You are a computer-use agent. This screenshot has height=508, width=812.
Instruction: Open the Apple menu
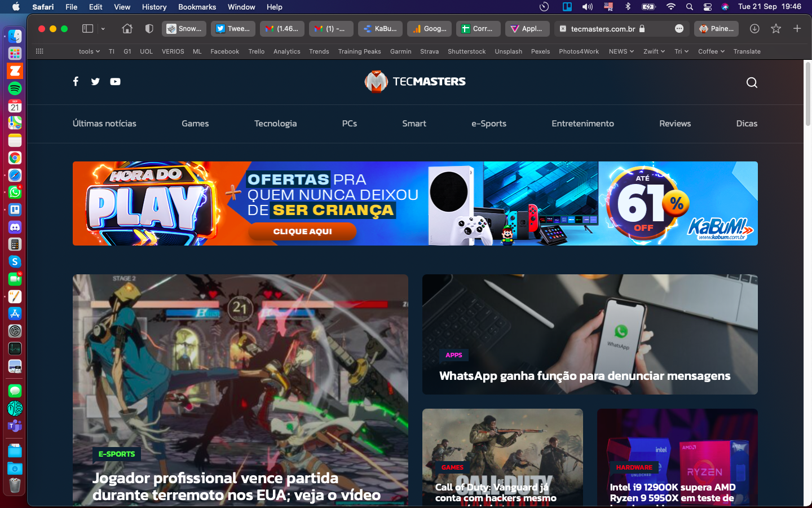point(16,7)
